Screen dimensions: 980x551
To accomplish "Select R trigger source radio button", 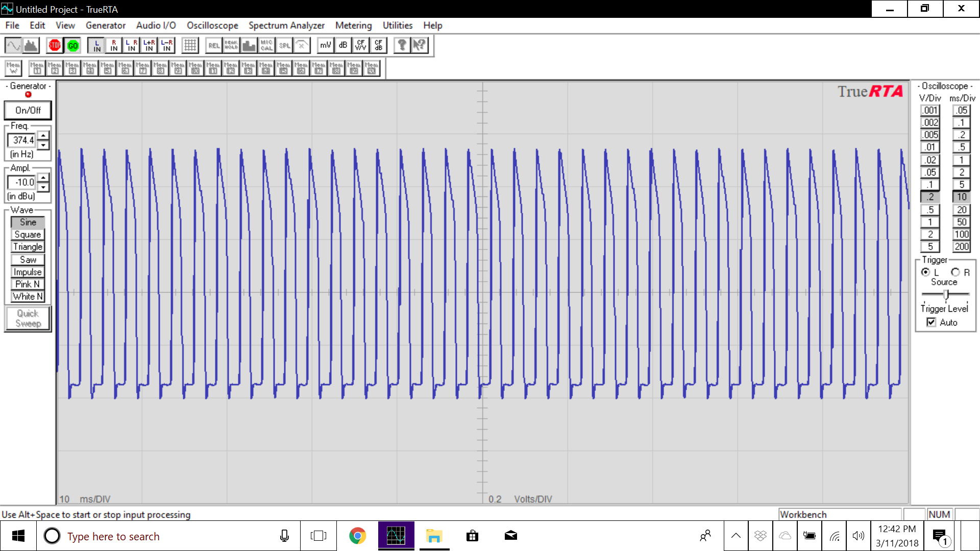I will coord(955,272).
